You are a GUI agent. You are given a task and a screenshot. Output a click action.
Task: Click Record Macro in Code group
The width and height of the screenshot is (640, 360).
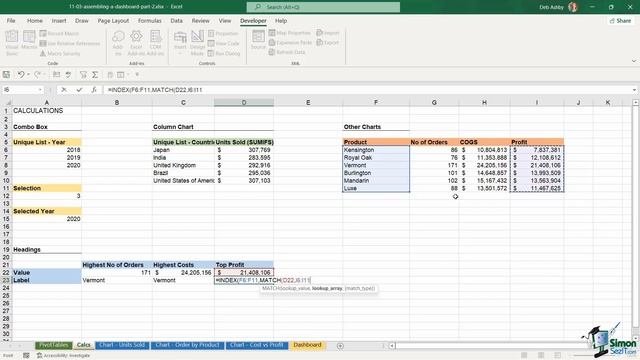click(59, 33)
